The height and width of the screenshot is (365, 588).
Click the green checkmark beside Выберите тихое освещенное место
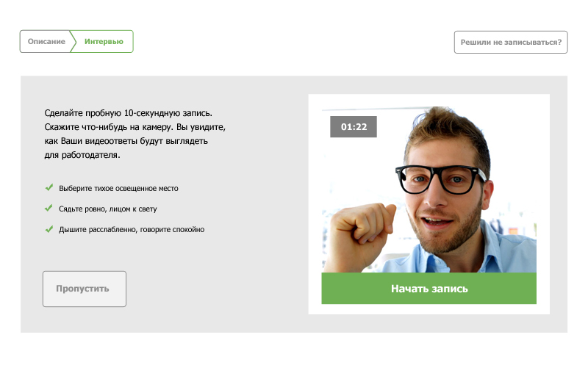point(49,187)
